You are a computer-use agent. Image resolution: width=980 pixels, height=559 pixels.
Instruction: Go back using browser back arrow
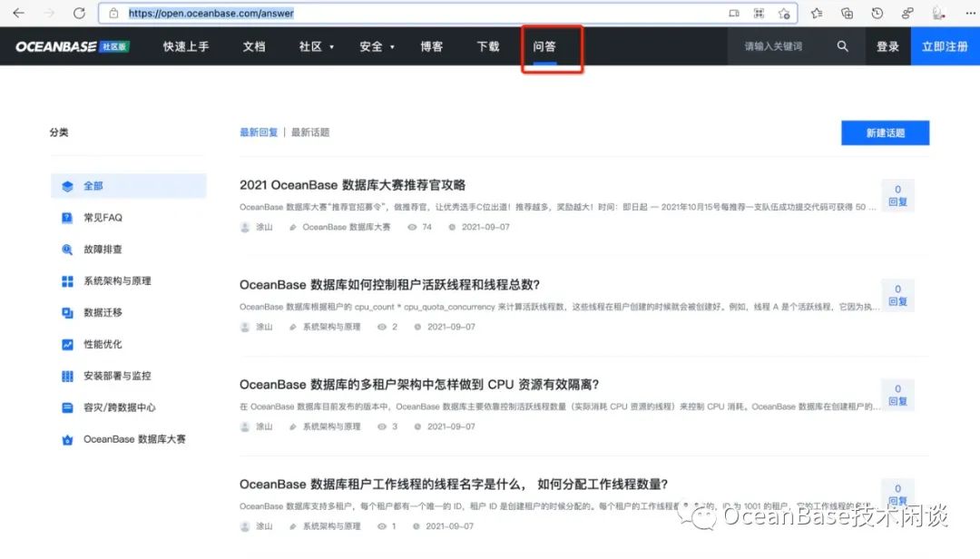coord(19,13)
